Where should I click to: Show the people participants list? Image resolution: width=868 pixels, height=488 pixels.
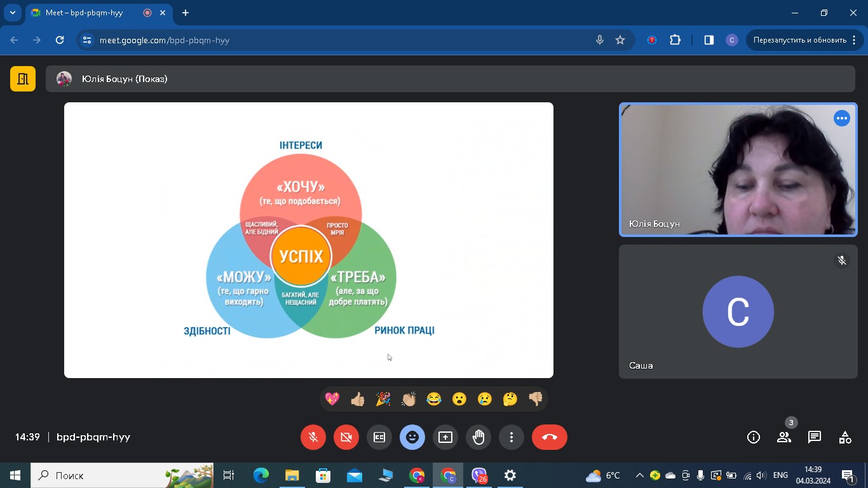[x=784, y=437]
